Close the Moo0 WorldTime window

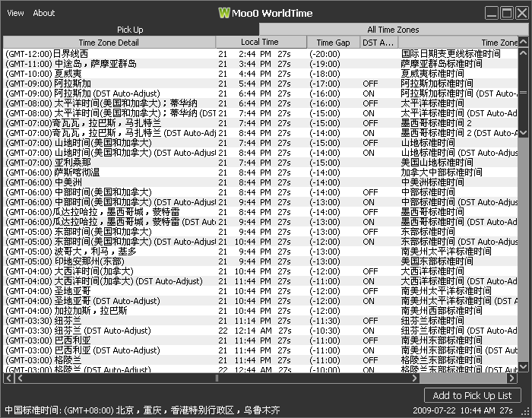522,13
